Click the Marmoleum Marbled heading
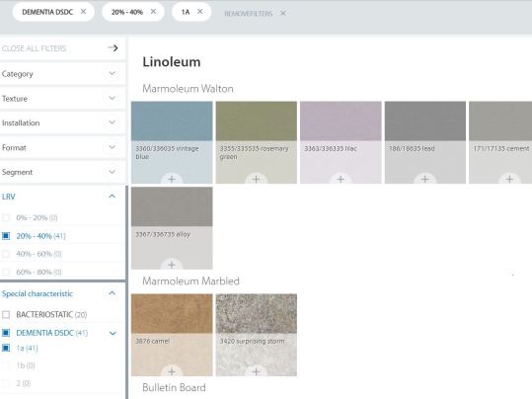The image size is (532, 399). pyautogui.click(x=191, y=281)
